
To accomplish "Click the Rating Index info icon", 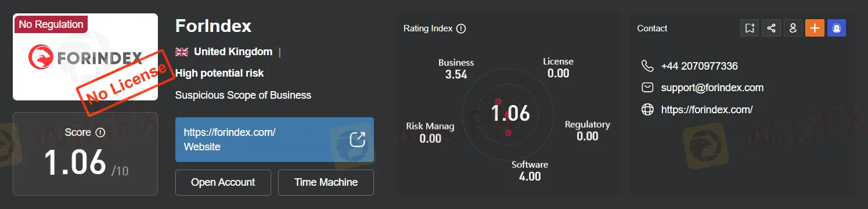I will tap(461, 28).
